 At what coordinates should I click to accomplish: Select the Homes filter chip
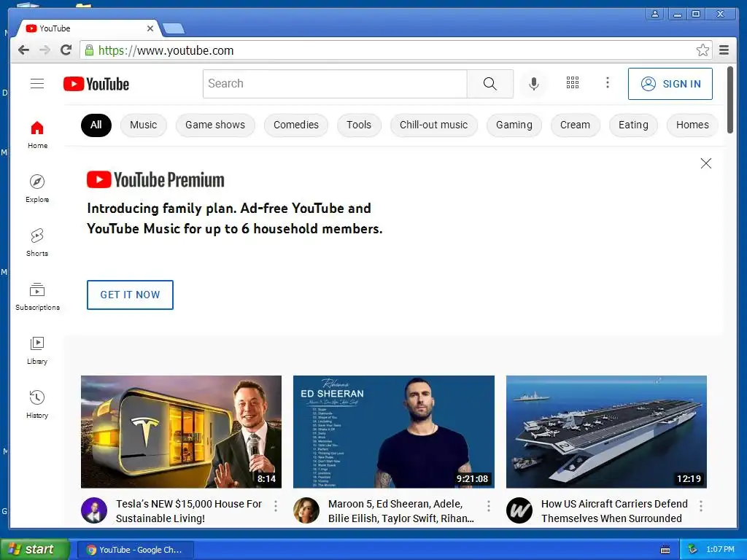[x=692, y=125]
